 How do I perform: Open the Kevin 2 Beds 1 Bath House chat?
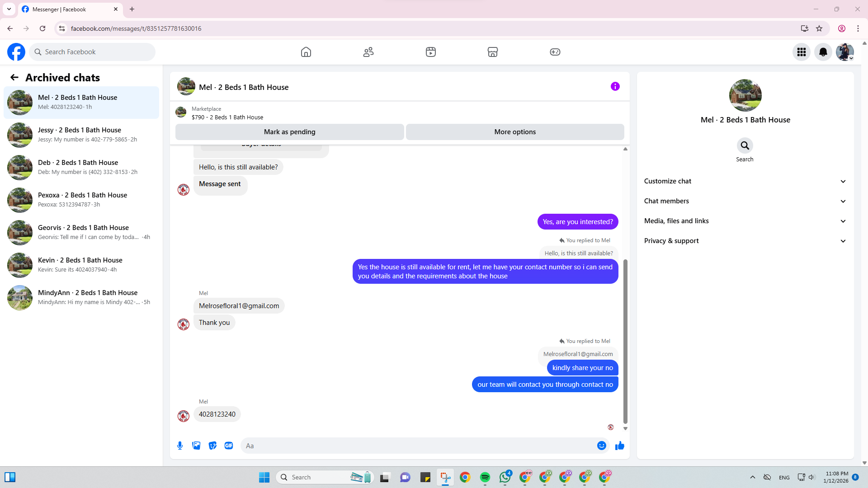click(81, 265)
